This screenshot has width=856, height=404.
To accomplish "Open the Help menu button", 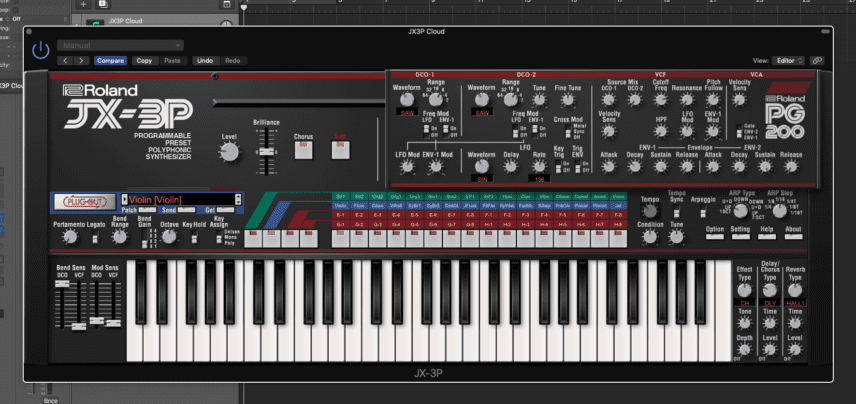I will tap(766, 236).
